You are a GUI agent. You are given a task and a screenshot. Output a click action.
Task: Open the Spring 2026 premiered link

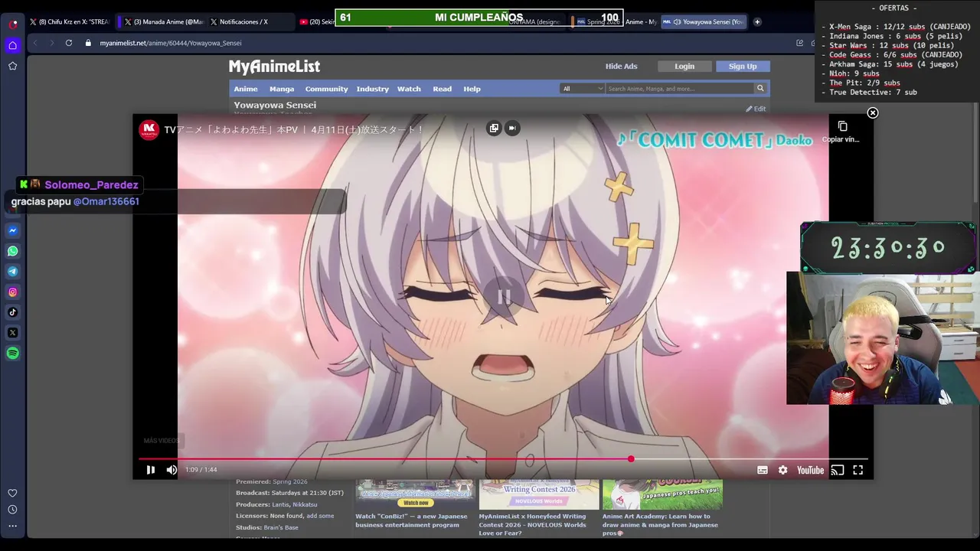point(290,481)
